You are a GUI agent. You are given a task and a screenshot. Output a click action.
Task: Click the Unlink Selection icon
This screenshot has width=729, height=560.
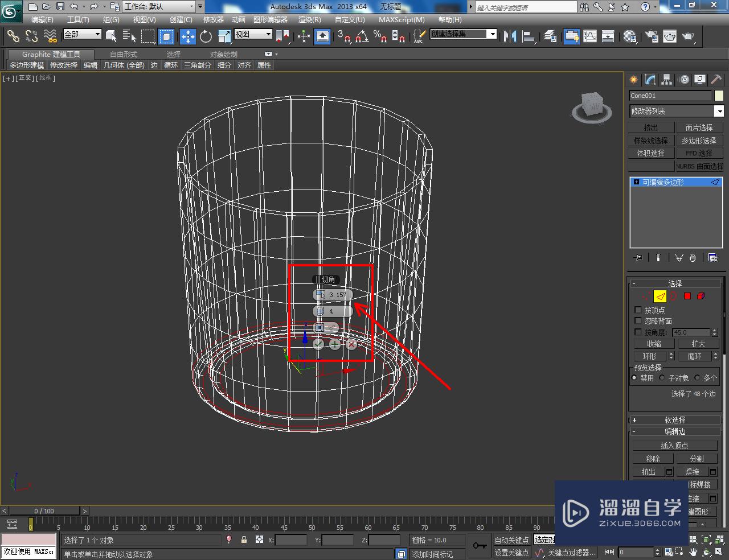point(31,36)
